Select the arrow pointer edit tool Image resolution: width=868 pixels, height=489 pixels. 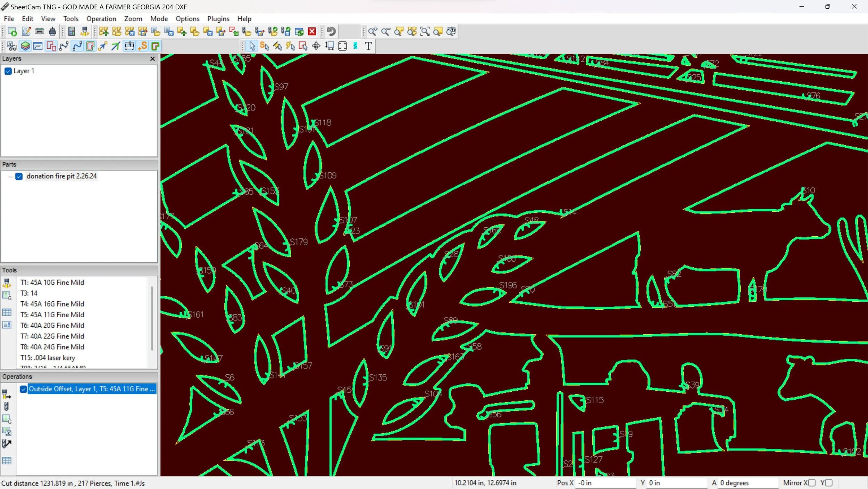pos(252,46)
